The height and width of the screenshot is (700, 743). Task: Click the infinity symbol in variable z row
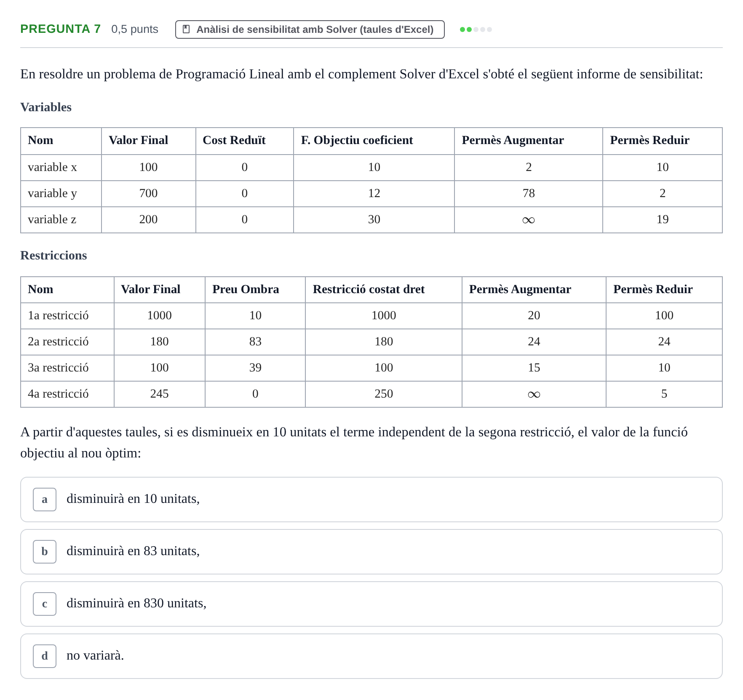coord(529,220)
